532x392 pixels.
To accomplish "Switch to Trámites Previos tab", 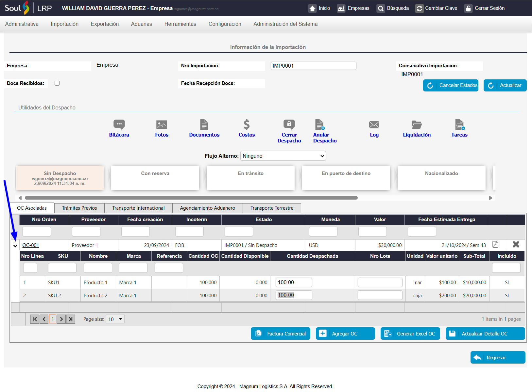I will pyautogui.click(x=79, y=208).
